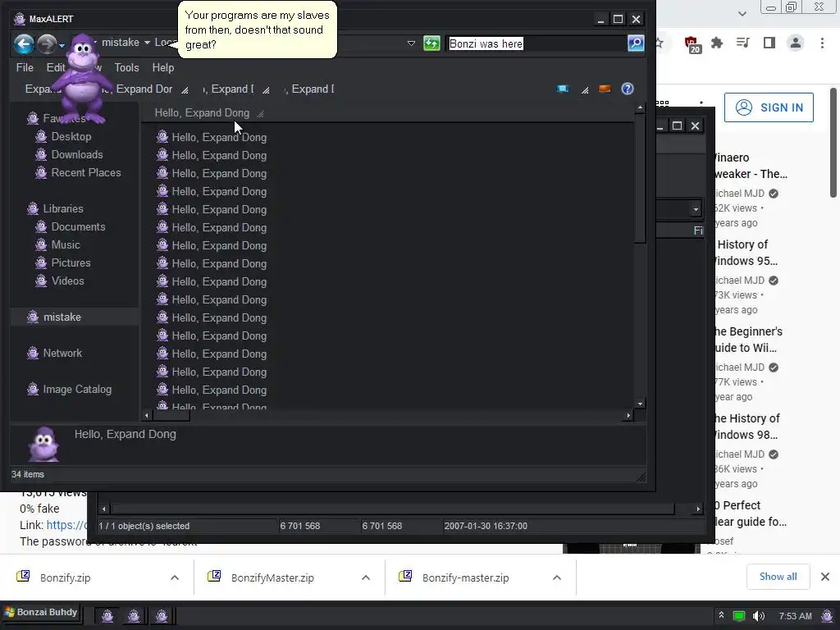Click the green refresh button beside address bar
The height and width of the screenshot is (630, 840).
[431, 43]
